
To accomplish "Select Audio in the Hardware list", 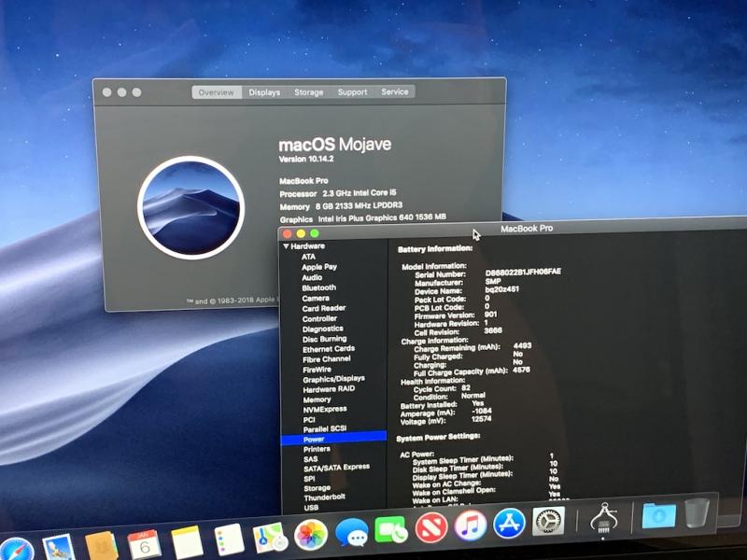I will pyautogui.click(x=312, y=277).
